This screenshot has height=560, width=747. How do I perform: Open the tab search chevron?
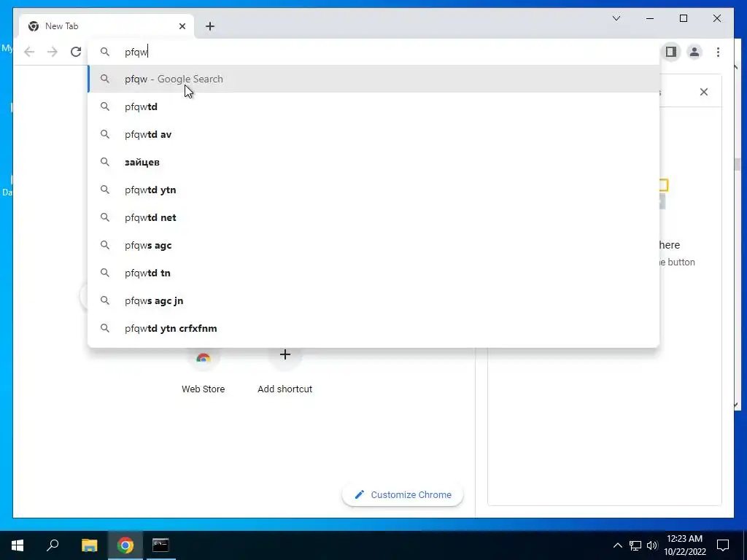click(x=616, y=18)
